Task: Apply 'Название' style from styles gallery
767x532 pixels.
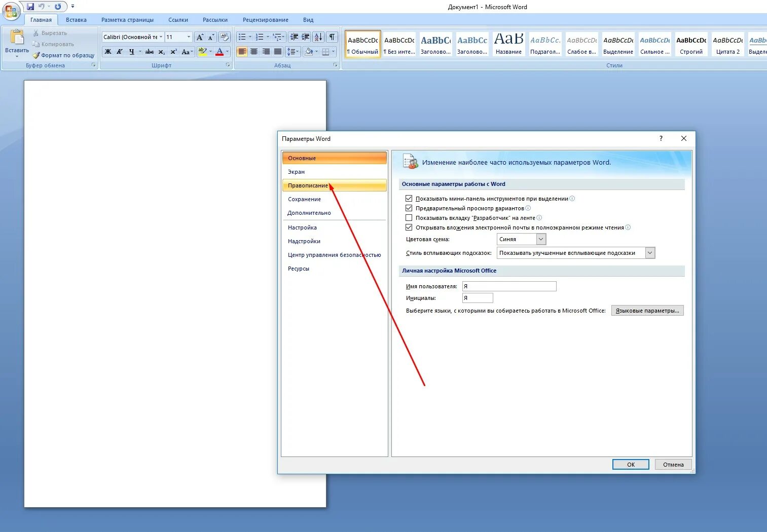Action: (x=508, y=44)
